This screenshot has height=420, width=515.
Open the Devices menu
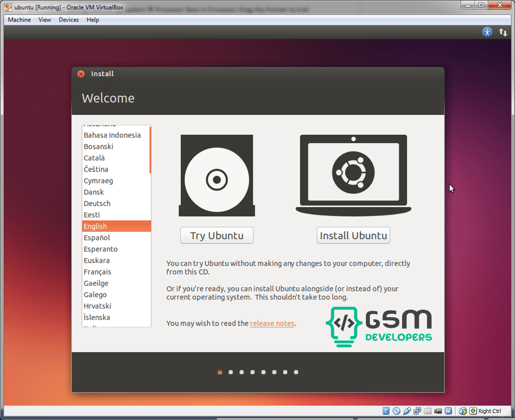69,20
